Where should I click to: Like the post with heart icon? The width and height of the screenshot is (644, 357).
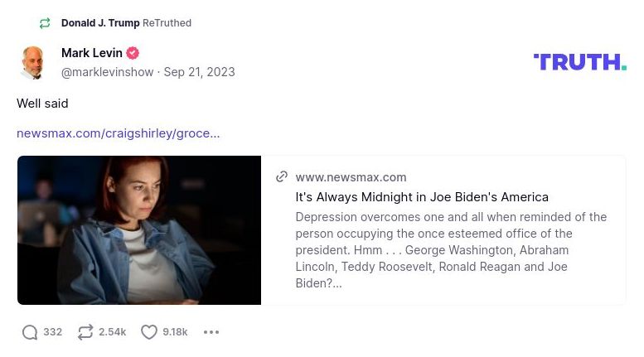point(149,332)
